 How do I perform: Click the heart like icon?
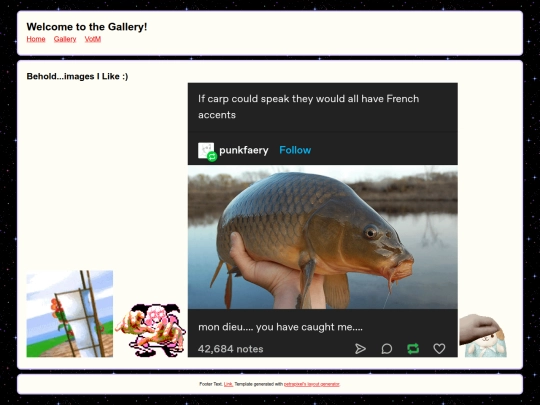coord(439,349)
